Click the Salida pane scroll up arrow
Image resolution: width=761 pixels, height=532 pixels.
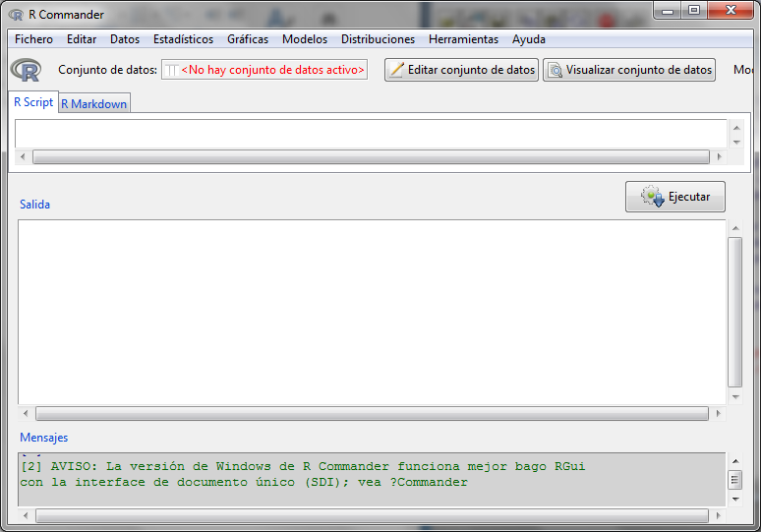[x=735, y=228]
